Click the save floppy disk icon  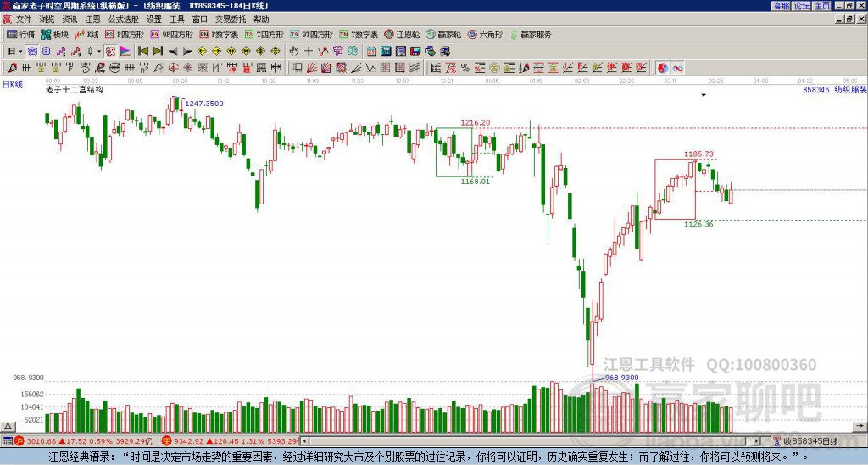pos(415,52)
